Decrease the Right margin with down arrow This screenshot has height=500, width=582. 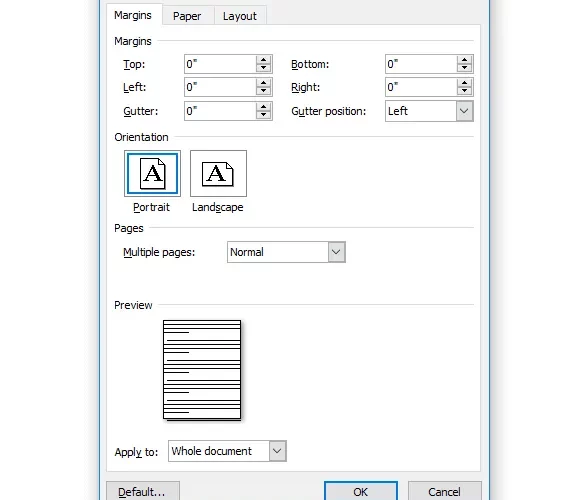pyautogui.click(x=464, y=91)
